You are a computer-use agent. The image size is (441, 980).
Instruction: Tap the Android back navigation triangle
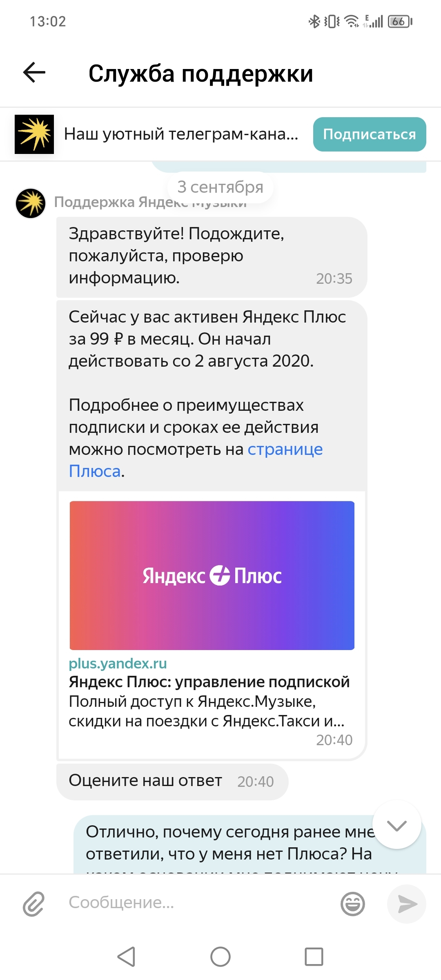click(x=127, y=956)
